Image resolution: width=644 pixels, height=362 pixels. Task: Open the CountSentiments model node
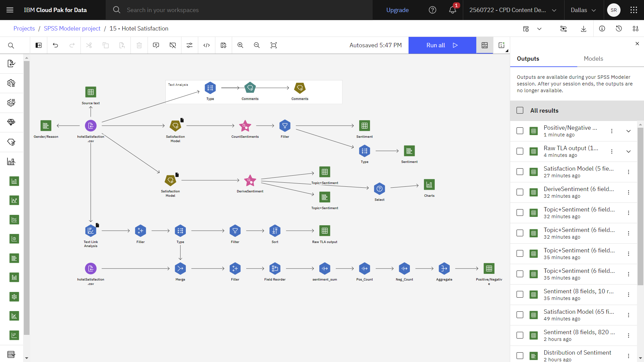[x=245, y=126]
